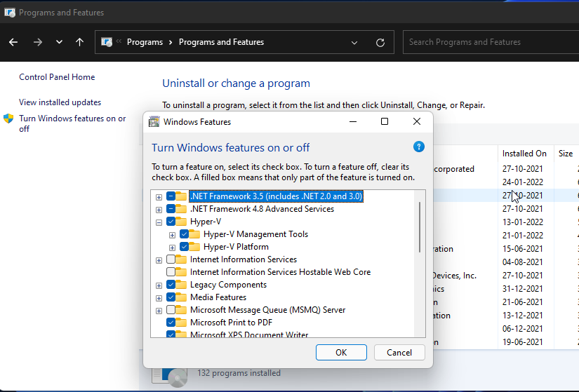Enable Internet Information Services checkbox
This screenshot has height=392, width=579.
(x=171, y=259)
